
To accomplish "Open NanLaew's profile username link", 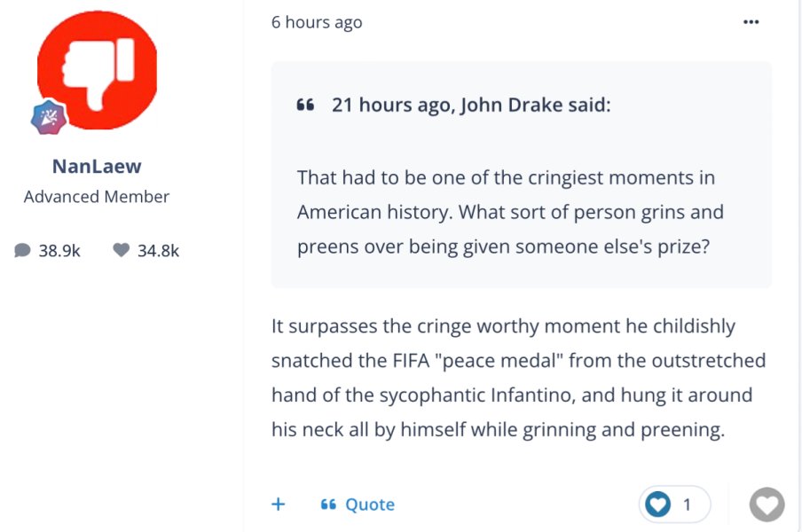I will click(x=97, y=166).
